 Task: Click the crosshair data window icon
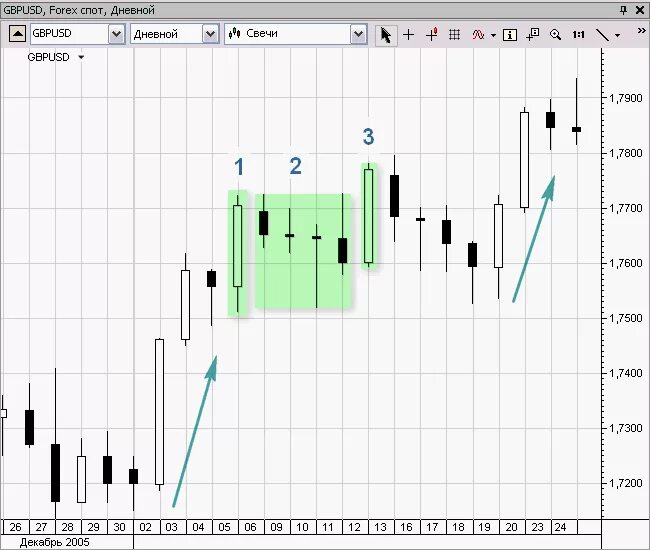(532, 34)
